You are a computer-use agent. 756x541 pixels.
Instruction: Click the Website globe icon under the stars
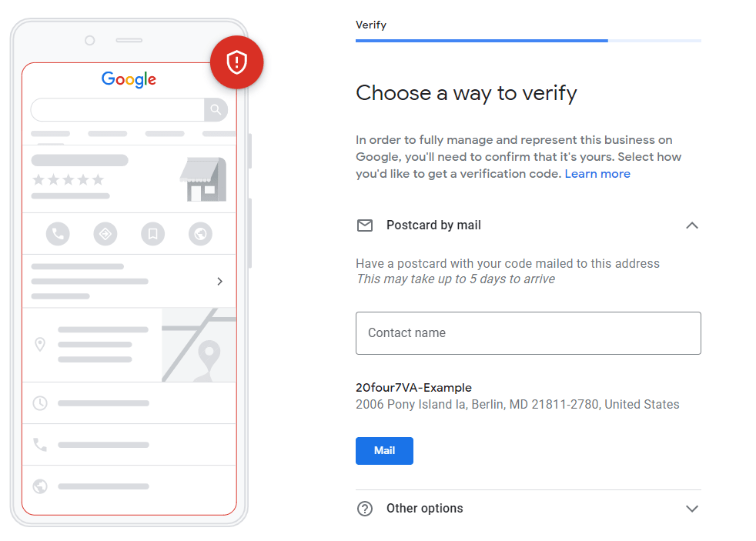[200, 234]
